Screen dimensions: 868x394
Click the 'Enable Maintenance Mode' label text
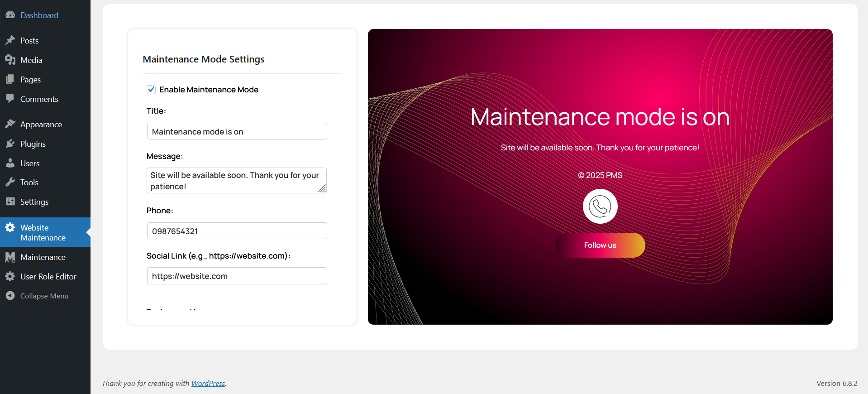click(x=209, y=90)
